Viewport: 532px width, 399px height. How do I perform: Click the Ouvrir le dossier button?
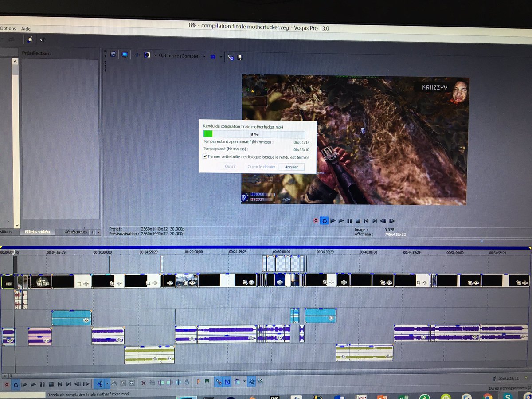261,167
